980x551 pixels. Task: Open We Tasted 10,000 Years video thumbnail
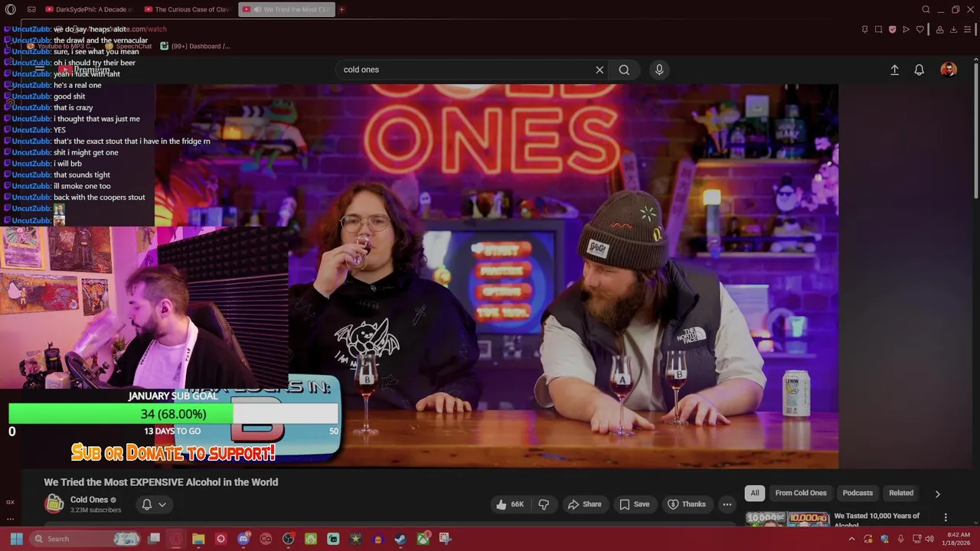[x=788, y=519]
